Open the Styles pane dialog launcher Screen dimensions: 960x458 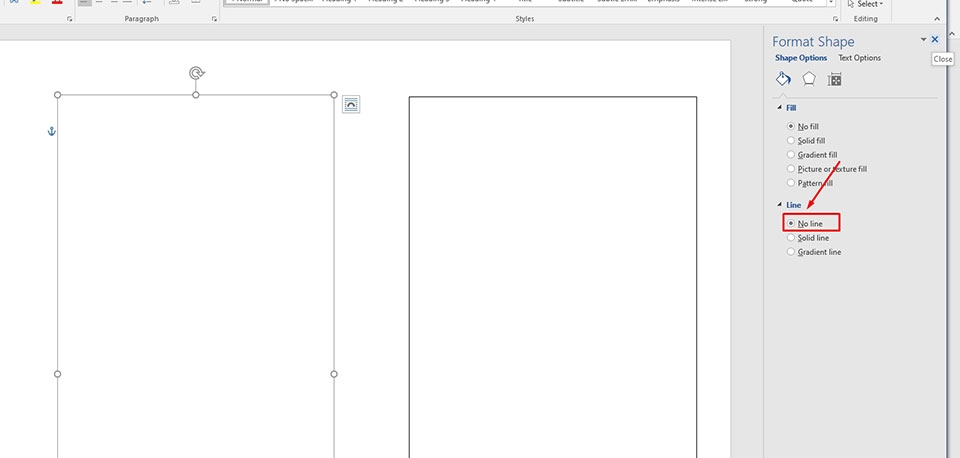(x=836, y=20)
